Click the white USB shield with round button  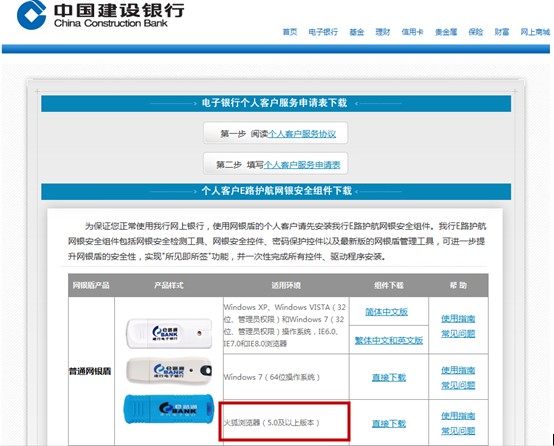click(170, 370)
